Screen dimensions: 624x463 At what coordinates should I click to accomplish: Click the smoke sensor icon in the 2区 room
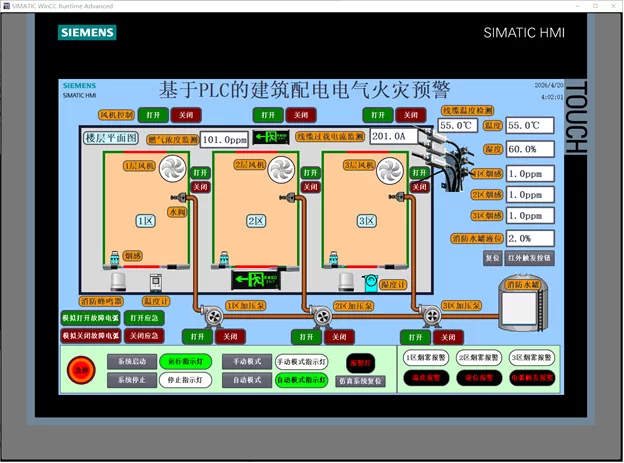pos(224,259)
